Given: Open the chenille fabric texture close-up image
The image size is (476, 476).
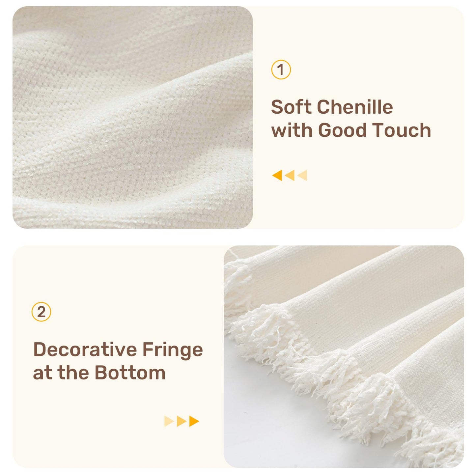Looking at the screenshot, I should pyautogui.click(x=133, y=118).
